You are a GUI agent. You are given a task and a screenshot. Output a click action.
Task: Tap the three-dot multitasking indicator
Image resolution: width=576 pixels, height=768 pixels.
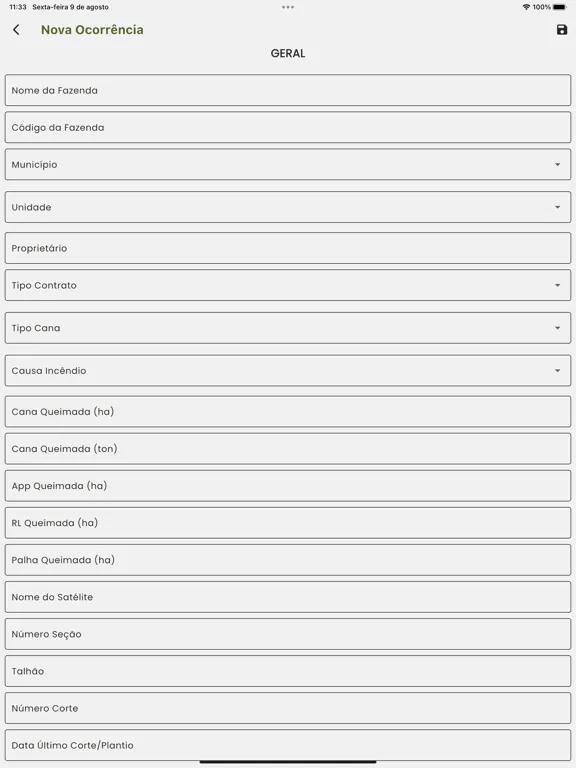click(x=288, y=7)
